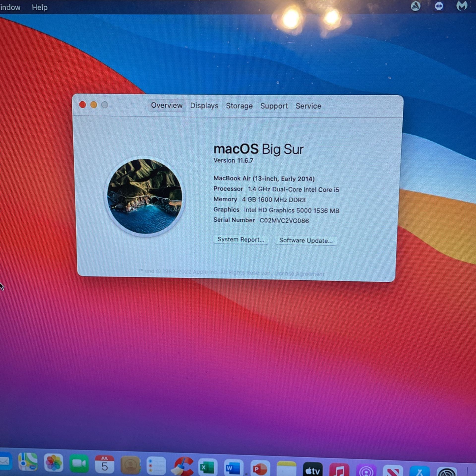Click the menu bar icon left of TeamViewer

tap(416, 6)
